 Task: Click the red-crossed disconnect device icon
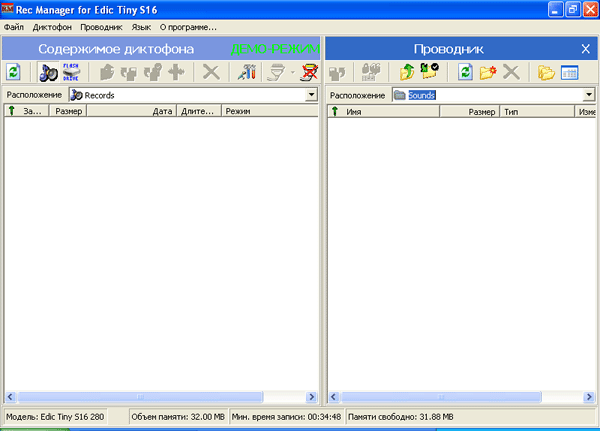[x=309, y=72]
